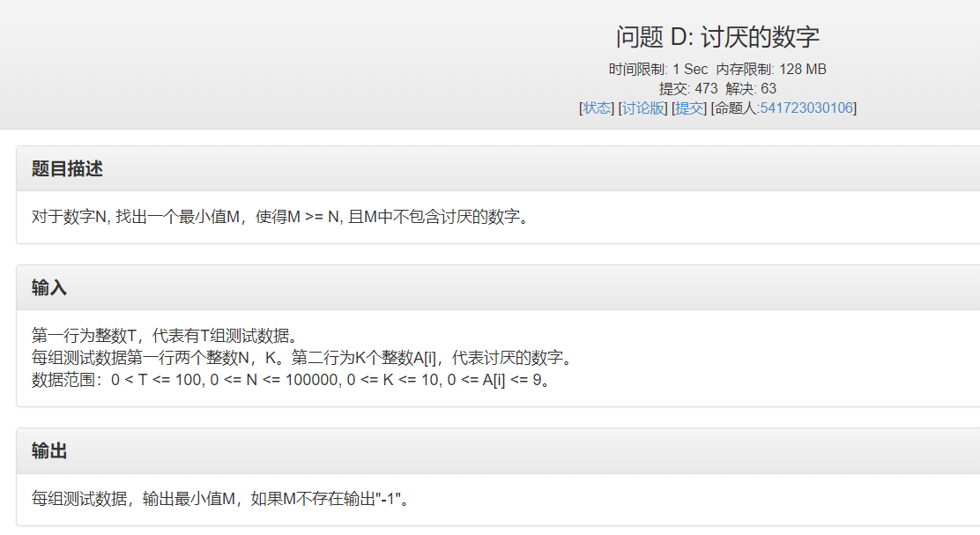
Task: Open the 讨论版 discussion board link
Action: [x=643, y=108]
